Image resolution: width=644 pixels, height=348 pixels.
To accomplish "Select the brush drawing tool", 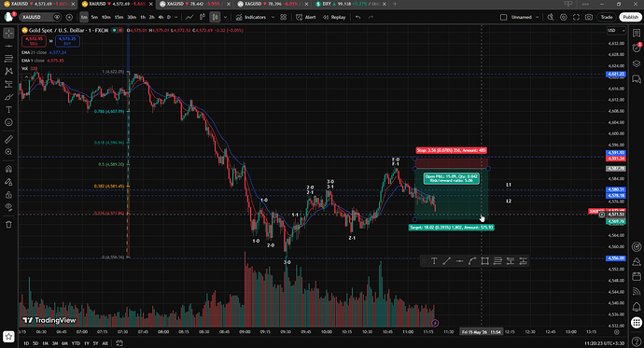I will (x=8, y=97).
